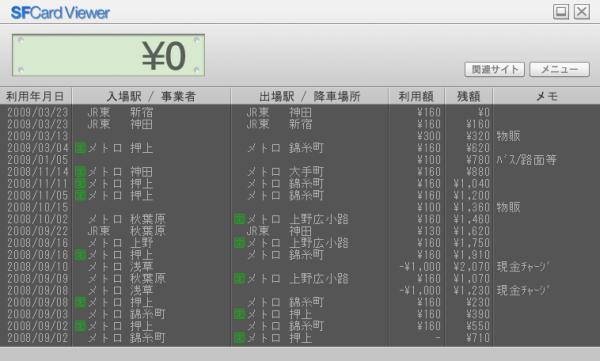600x361 pixels.
Task: Select the 2009/01/05 date cell
Action: click(x=38, y=160)
